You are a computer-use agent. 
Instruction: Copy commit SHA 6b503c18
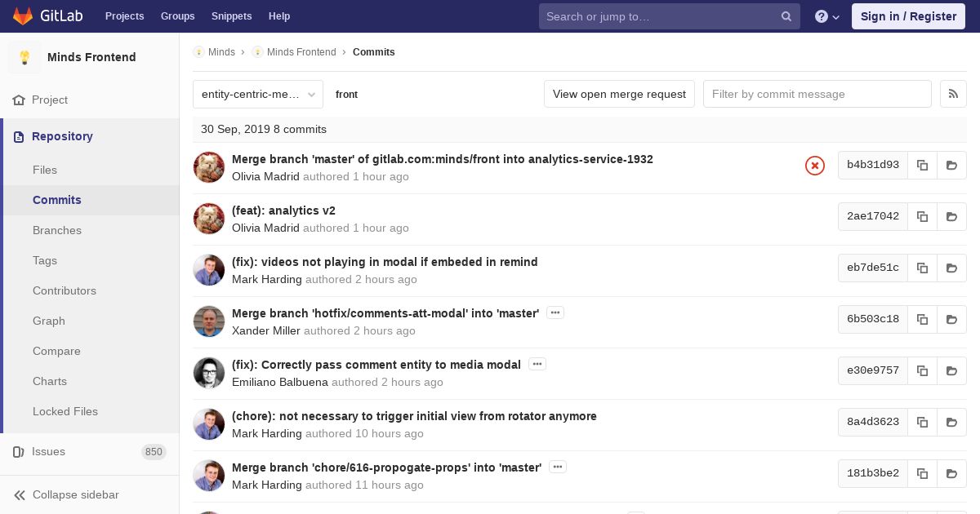click(922, 319)
